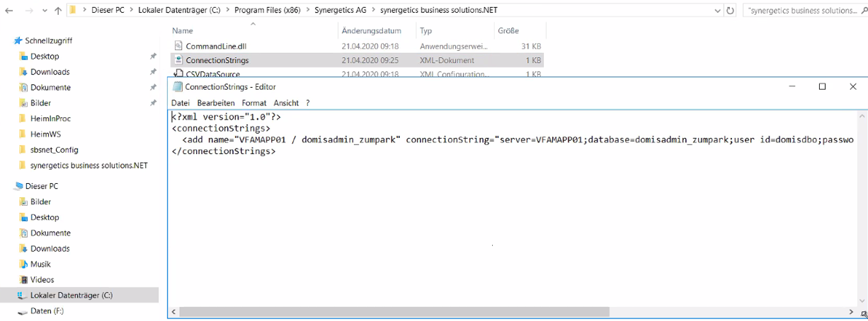Open Desktop under Dieser PC

(x=45, y=218)
